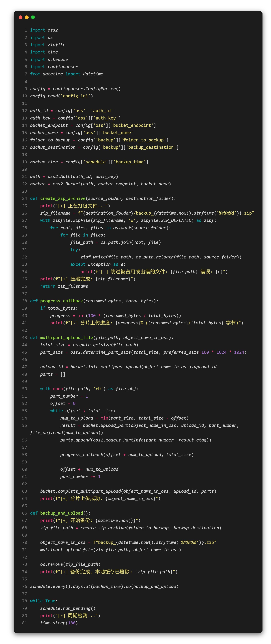Screen dimensions: 271x644
Task: Click the red close dot
Action: [21, 17]
